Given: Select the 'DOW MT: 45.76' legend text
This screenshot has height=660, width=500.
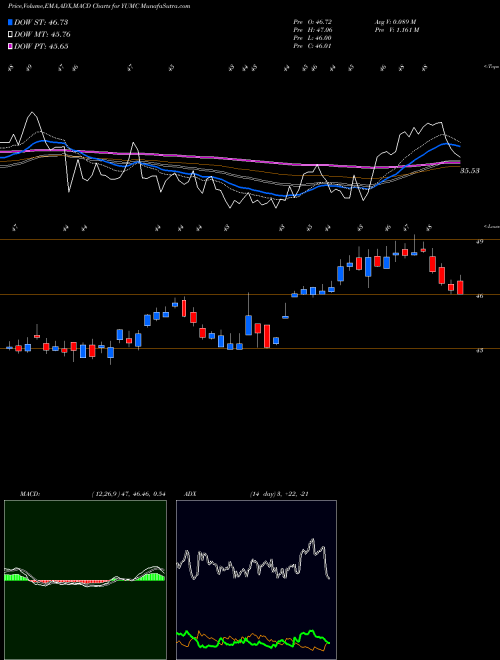Looking at the screenshot, I should click(42, 35).
